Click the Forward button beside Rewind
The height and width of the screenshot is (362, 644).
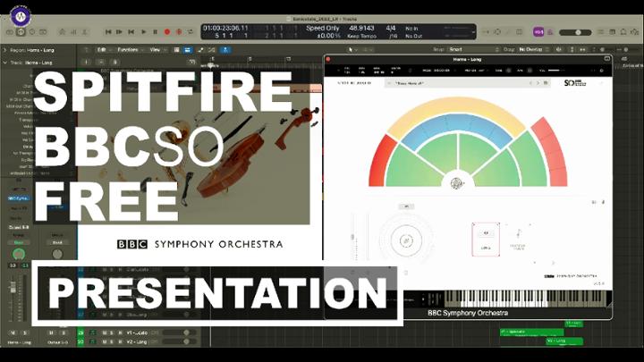click(120, 31)
